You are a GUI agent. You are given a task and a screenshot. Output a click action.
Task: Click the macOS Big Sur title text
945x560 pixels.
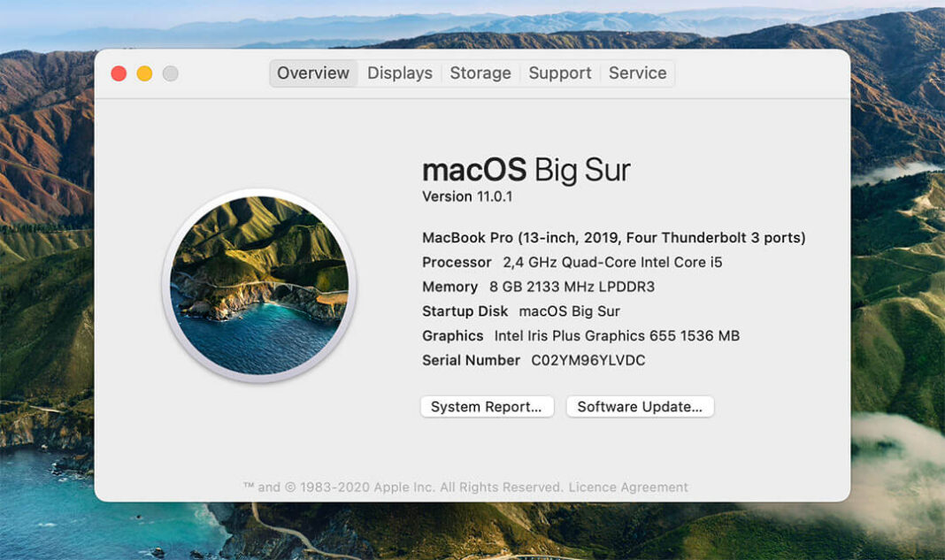(x=527, y=169)
